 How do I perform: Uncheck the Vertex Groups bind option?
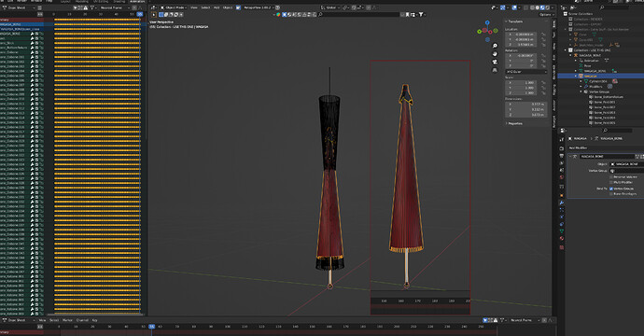coord(610,189)
